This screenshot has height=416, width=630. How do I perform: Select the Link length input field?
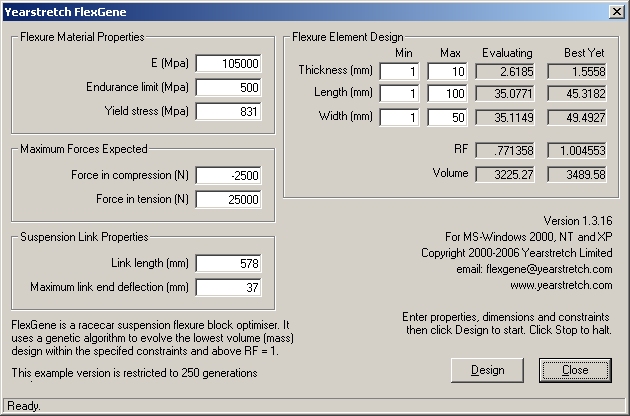[x=228, y=264]
